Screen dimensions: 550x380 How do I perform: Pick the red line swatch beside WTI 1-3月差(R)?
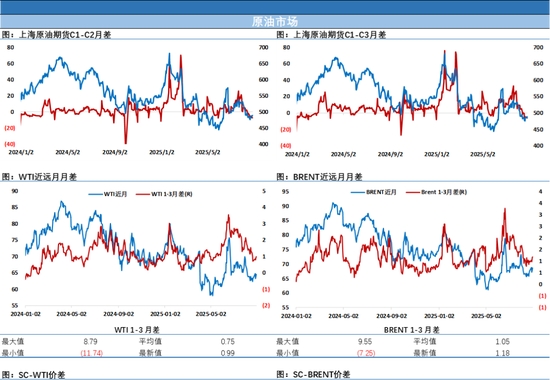point(143,194)
